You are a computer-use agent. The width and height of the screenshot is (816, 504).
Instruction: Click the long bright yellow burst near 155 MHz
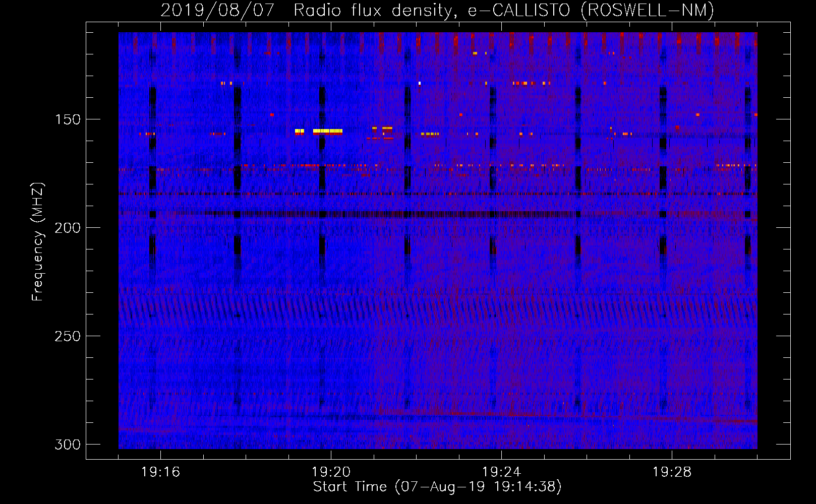click(x=328, y=131)
